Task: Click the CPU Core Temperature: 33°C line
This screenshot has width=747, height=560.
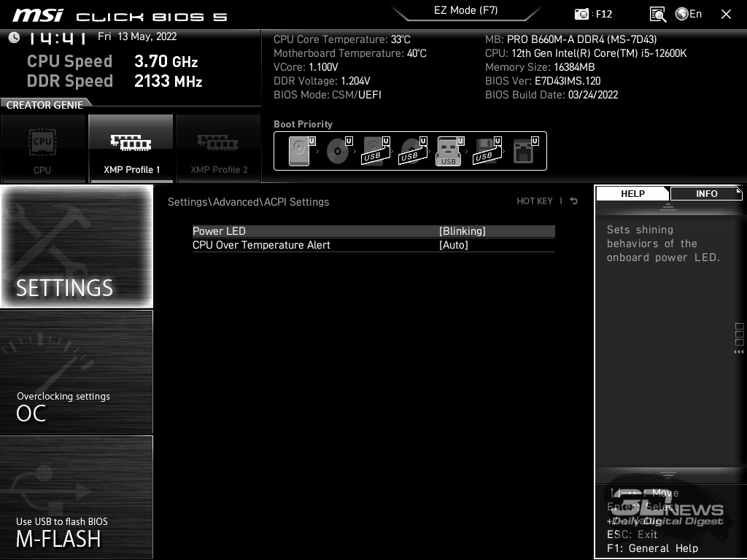Action: [x=342, y=39]
